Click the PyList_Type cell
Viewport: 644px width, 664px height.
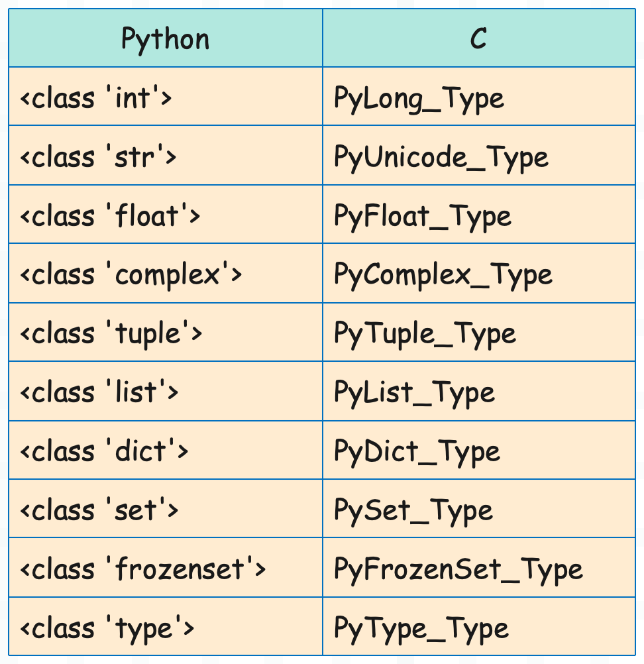pos(479,391)
